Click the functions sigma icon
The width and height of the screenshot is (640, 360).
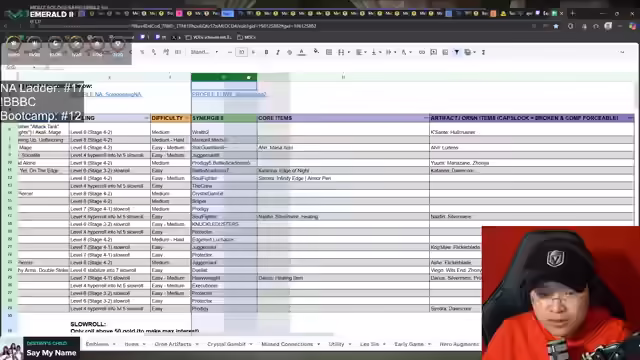(483, 52)
